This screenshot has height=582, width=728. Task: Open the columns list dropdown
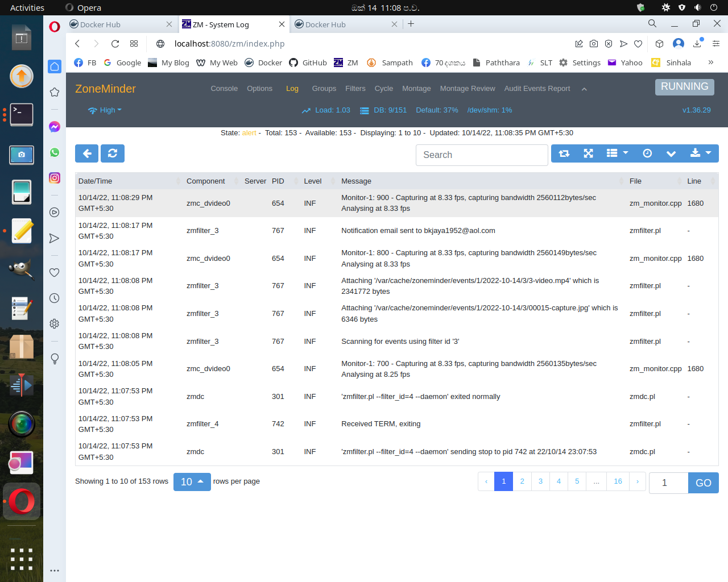coord(618,153)
